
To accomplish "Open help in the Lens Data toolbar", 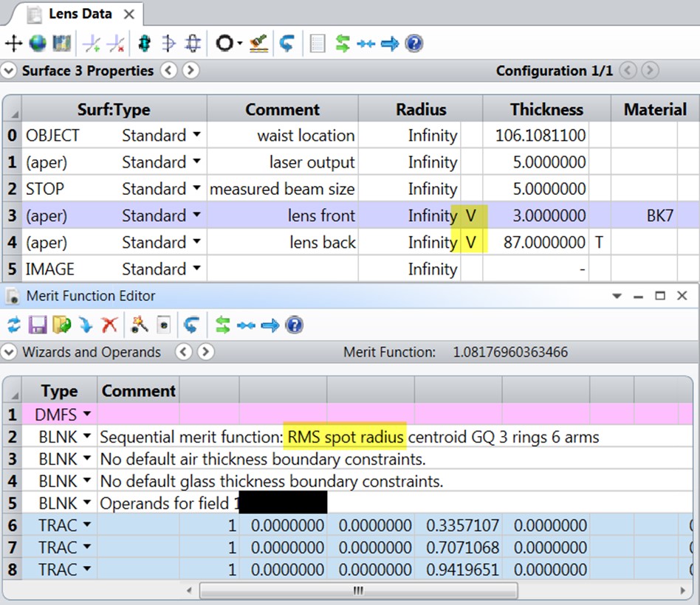I will (x=414, y=44).
